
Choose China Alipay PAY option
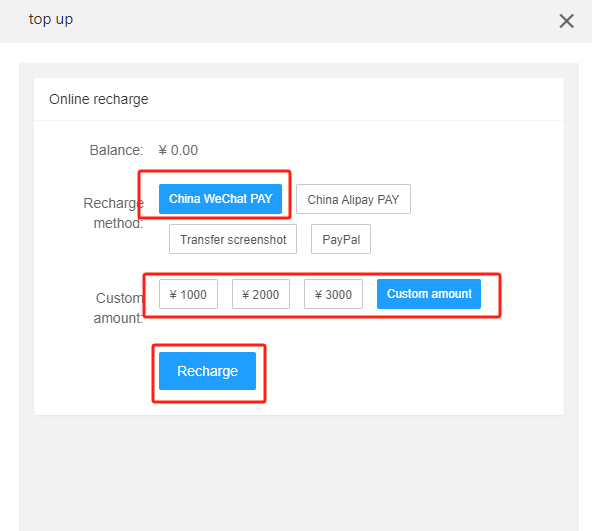pos(353,199)
